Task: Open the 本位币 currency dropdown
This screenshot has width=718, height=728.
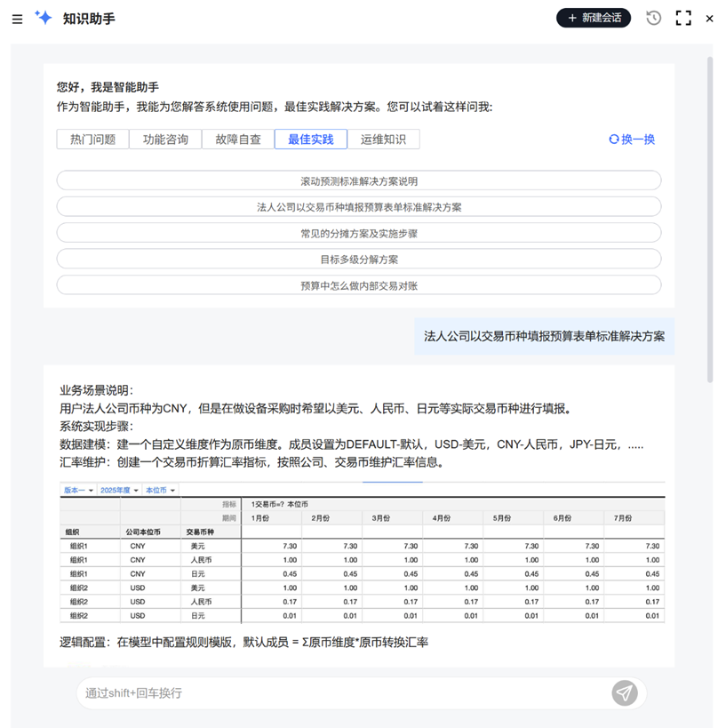Action: 158,489
